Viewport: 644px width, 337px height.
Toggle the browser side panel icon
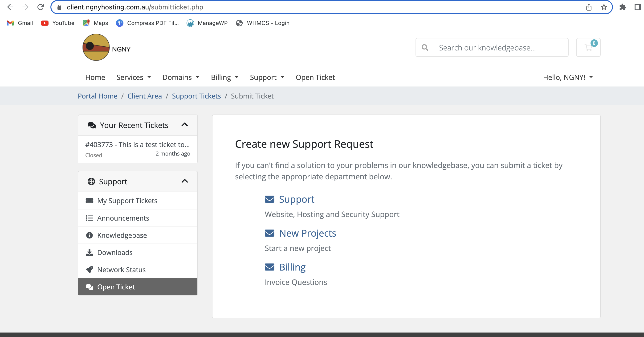638,7
